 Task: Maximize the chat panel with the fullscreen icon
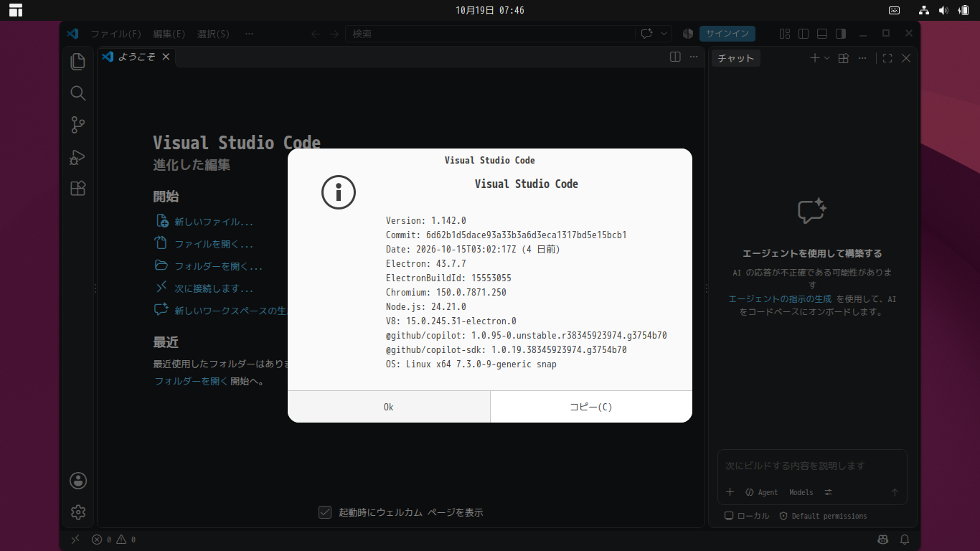(887, 58)
